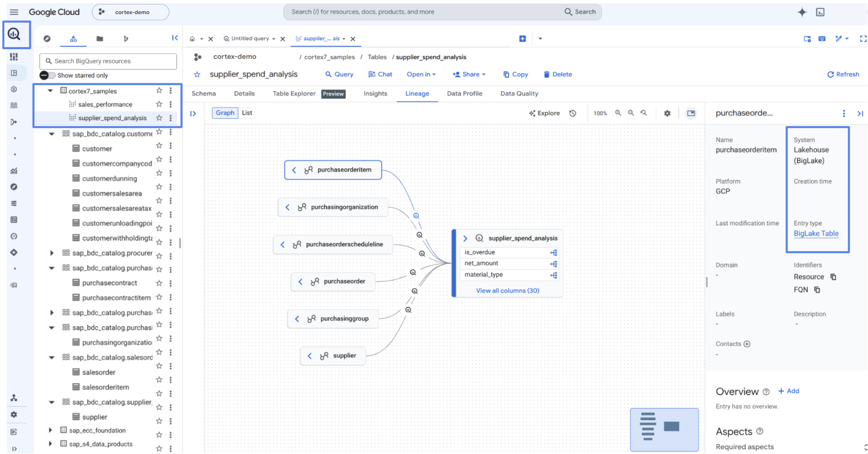This screenshot has width=868, height=454.
Task: Click the lineage minimap thumbnail
Action: tap(664, 430)
